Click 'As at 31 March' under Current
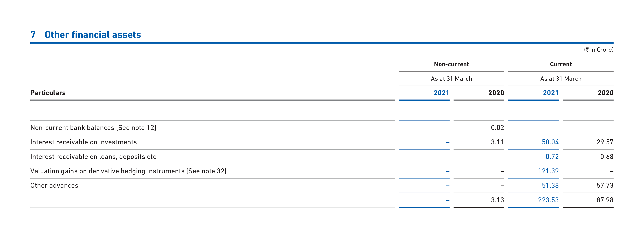The image size is (644, 239). click(x=561, y=79)
